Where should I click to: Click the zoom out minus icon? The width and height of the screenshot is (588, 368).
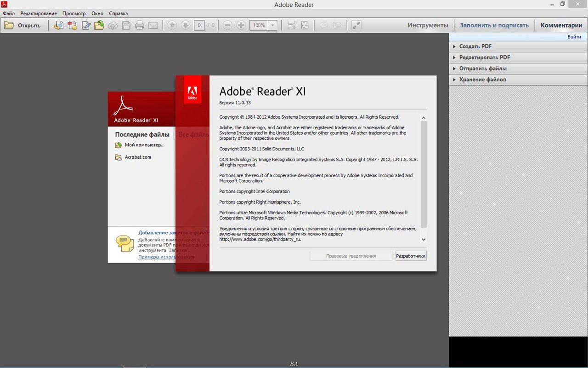(x=227, y=26)
